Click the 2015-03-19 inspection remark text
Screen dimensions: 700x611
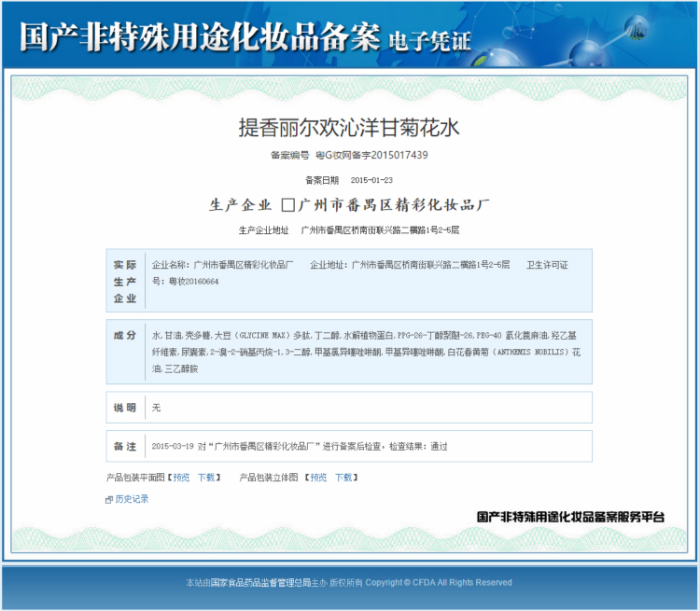click(300, 446)
